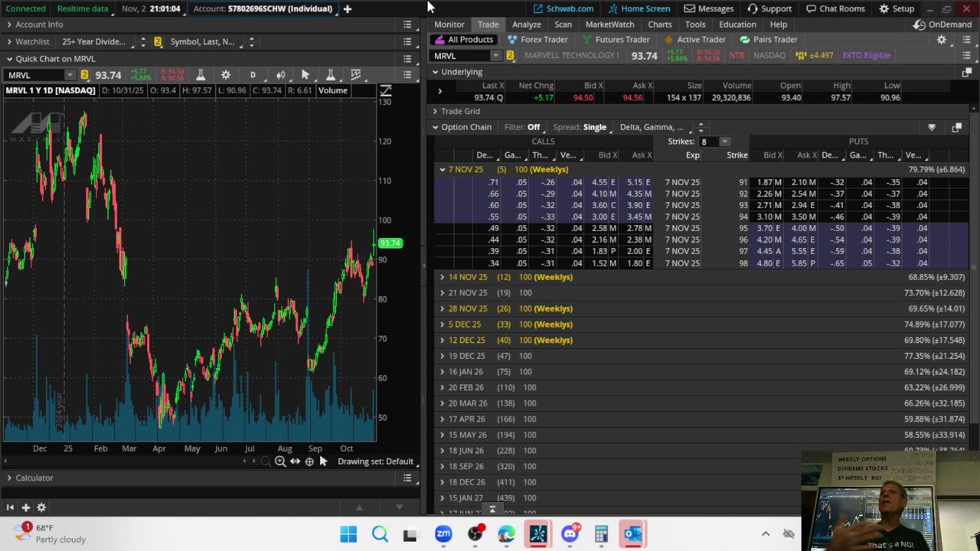Image resolution: width=980 pixels, height=551 pixels.
Task: Open Studies flask icon beside MRVL price
Action: 201,75
